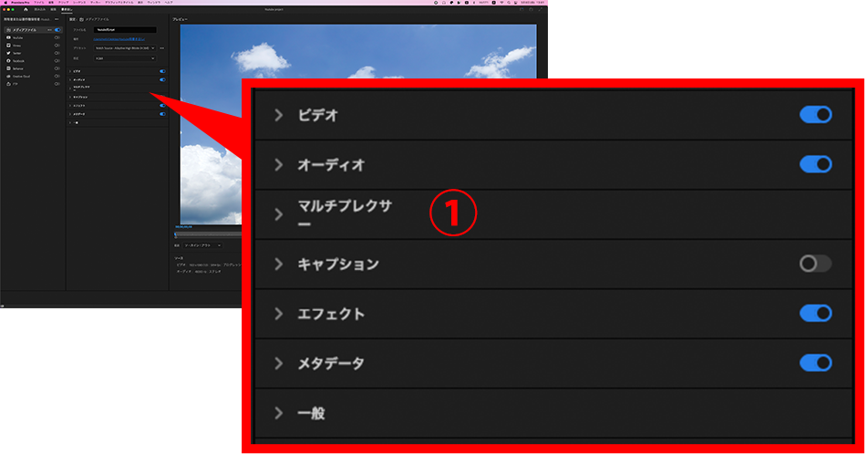Expand the マルチプレクサー section chevron

tap(278, 214)
